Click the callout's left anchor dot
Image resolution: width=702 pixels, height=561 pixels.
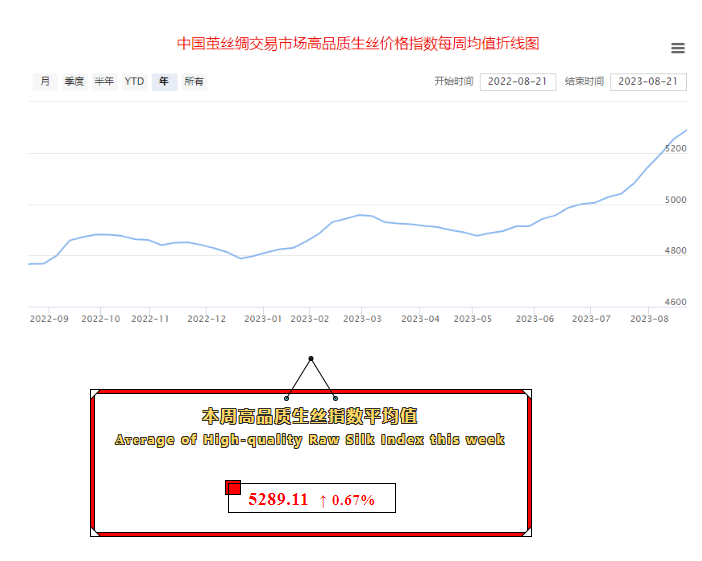click(x=287, y=398)
